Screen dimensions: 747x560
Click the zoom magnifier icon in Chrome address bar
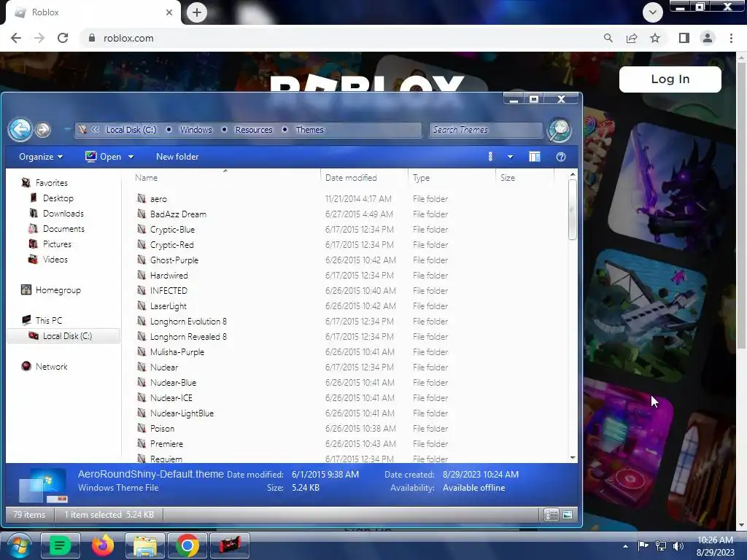point(608,38)
